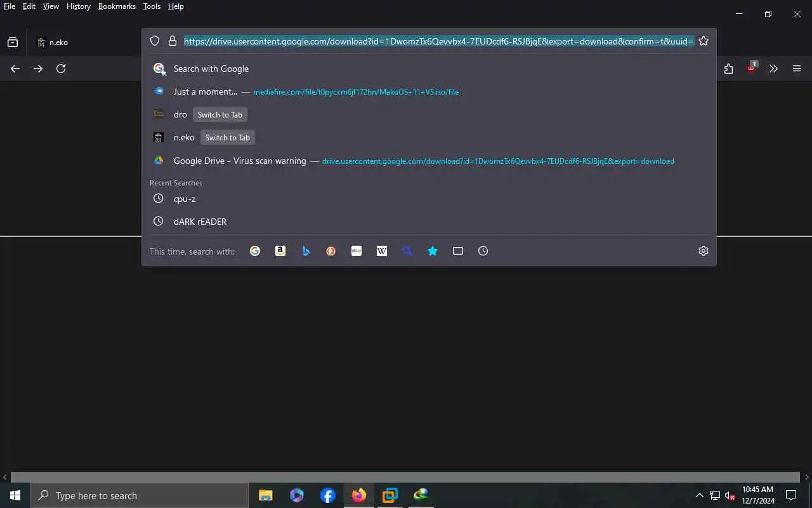Show more tools chevron overflow
This screenshot has width=812, height=508.
773,69
